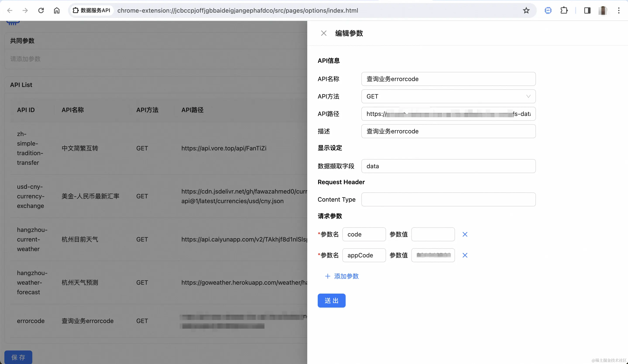628x364 pixels.
Task: Toggle the browser side panel icon
Action: [587, 10]
